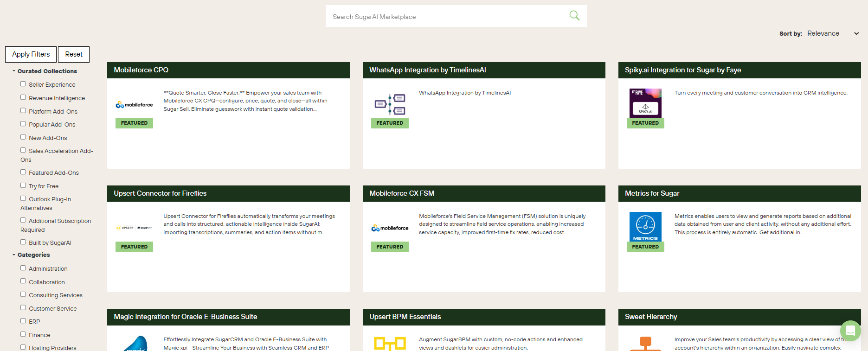Screen dimensions: 868x351
Task: Click the Apply Filters button
Action: (31, 54)
